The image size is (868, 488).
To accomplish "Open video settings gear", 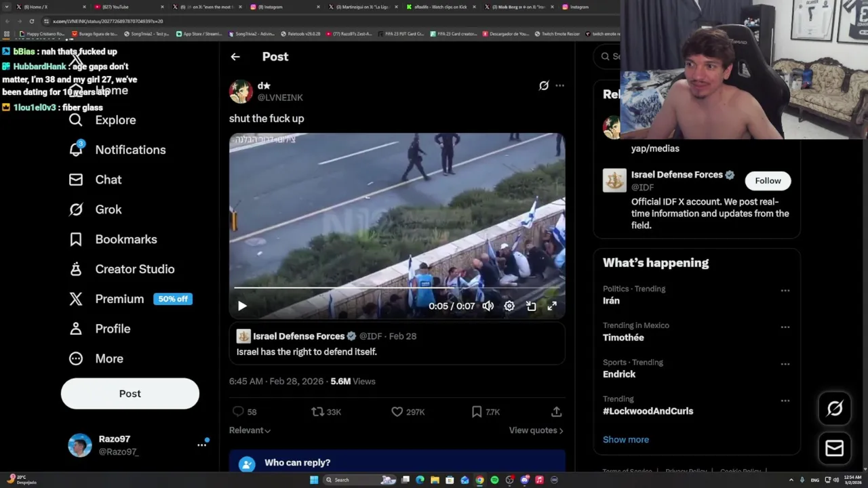I will coord(509,306).
